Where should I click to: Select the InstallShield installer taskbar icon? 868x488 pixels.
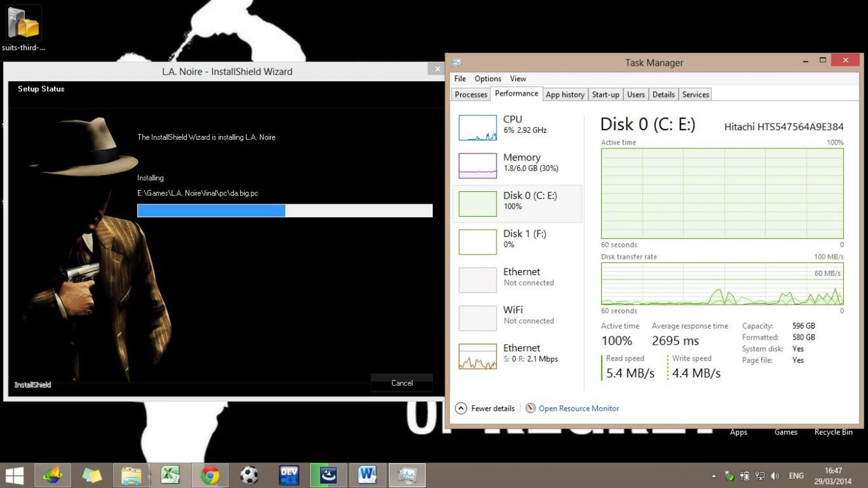(329, 476)
